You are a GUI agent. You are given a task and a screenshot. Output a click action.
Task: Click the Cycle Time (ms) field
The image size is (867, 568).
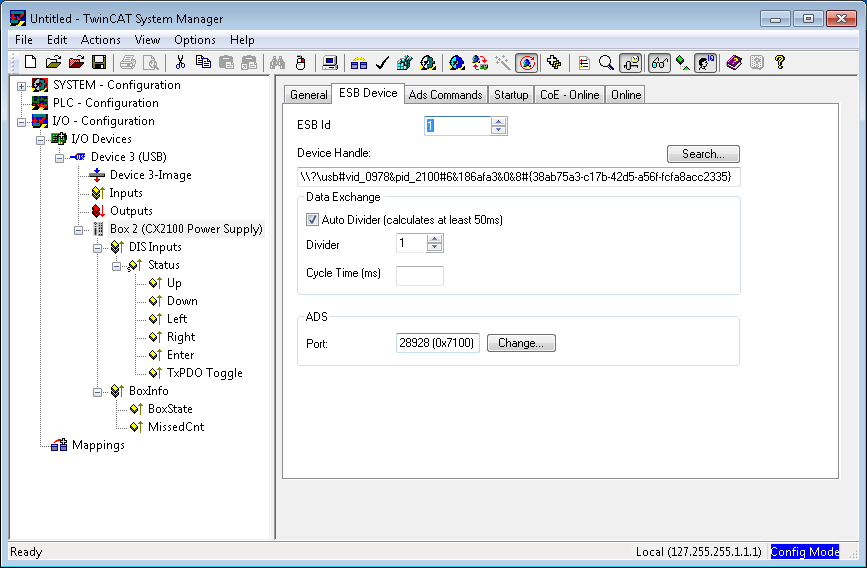point(420,275)
